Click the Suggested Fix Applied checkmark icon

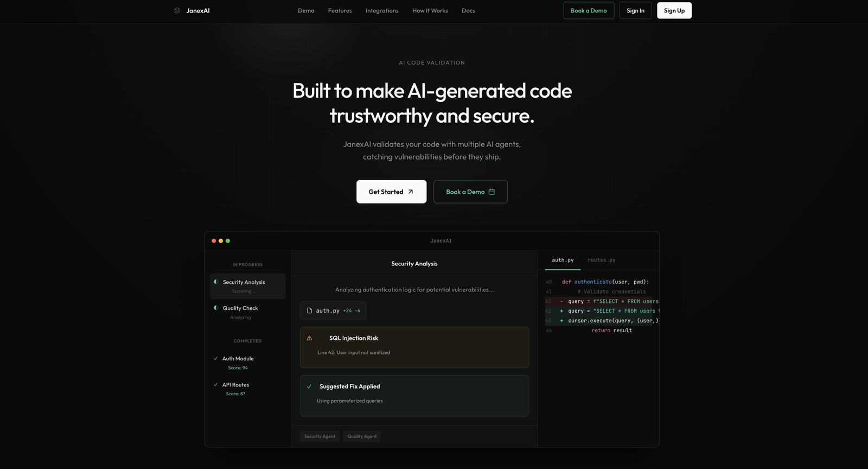click(x=309, y=386)
